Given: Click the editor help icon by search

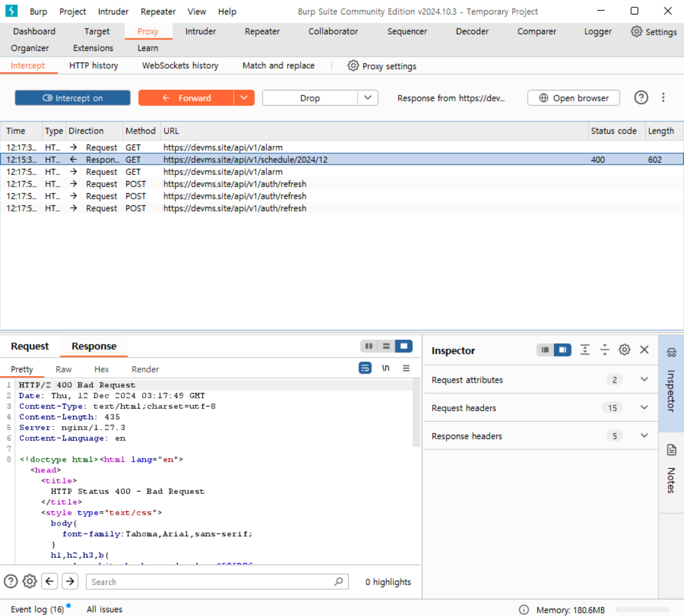Looking at the screenshot, I should coord(11,581).
